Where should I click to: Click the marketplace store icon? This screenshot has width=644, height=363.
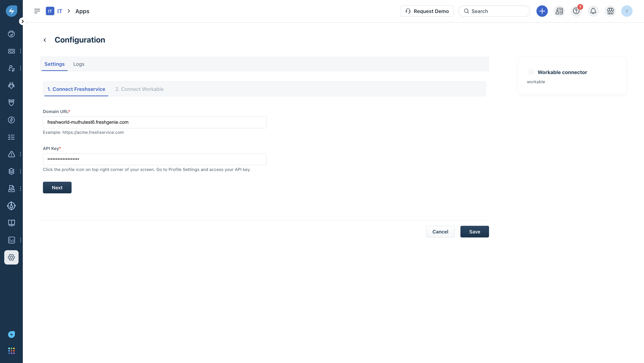pos(610,11)
